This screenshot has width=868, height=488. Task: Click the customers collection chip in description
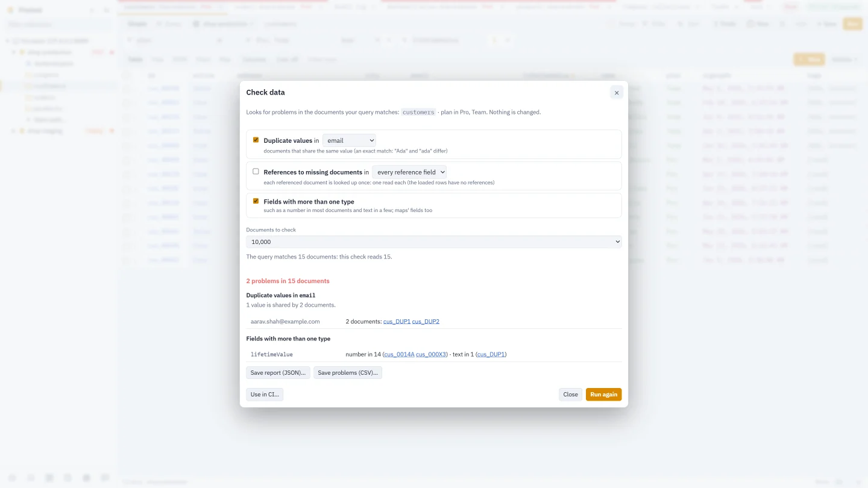pyautogui.click(x=418, y=112)
